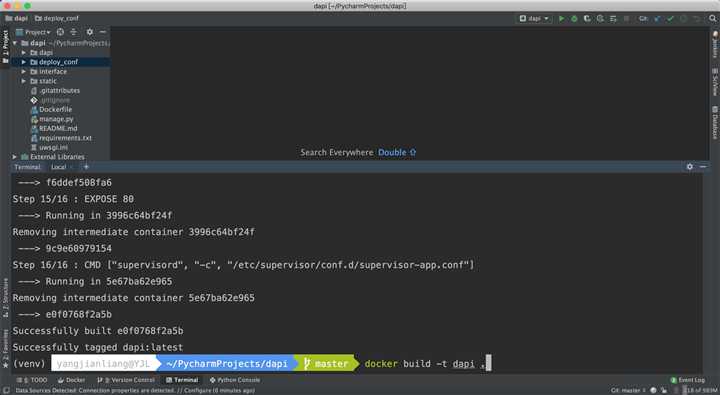Toggle tool window bars icon bottom-left corner
The height and width of the screenshot is (395, 720).
point(6,390)
